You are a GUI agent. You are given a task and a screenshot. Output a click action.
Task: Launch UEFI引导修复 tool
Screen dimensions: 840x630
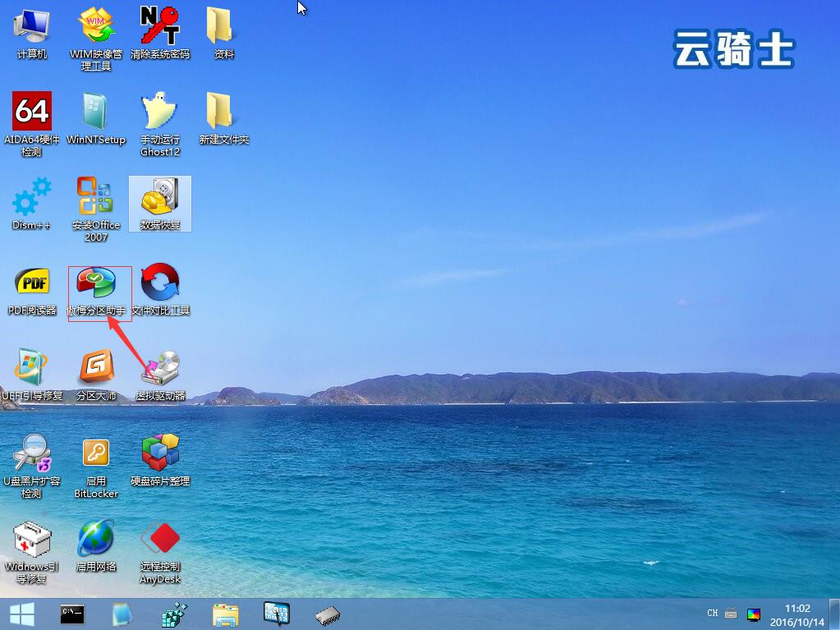tap(31, 375)
